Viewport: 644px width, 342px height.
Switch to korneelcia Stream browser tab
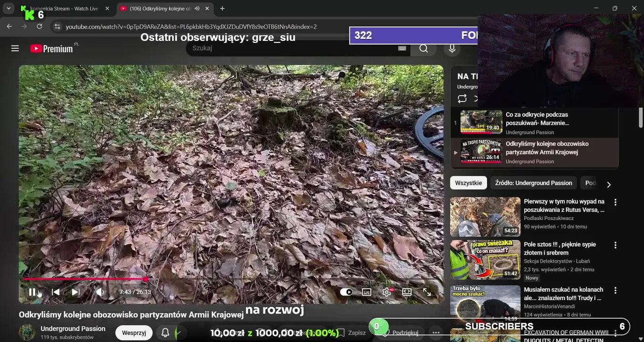pyautogui.click(x=64, y=9)
